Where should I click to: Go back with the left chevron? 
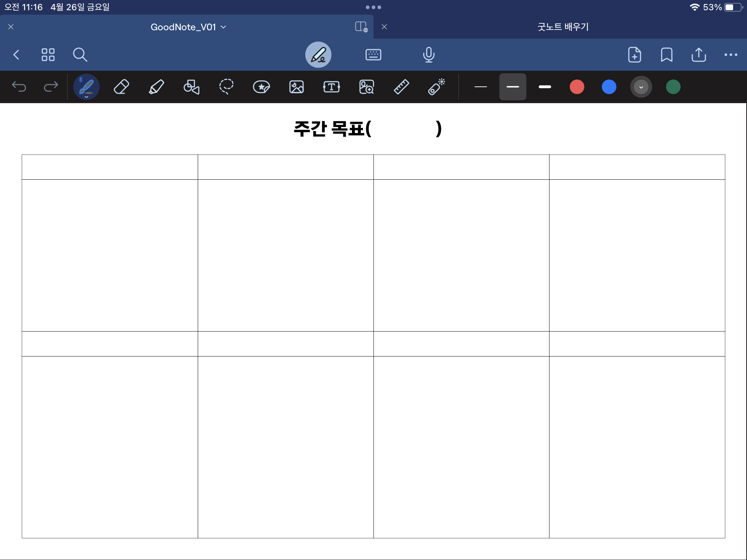pyautogui.click(x=16, y=55)
